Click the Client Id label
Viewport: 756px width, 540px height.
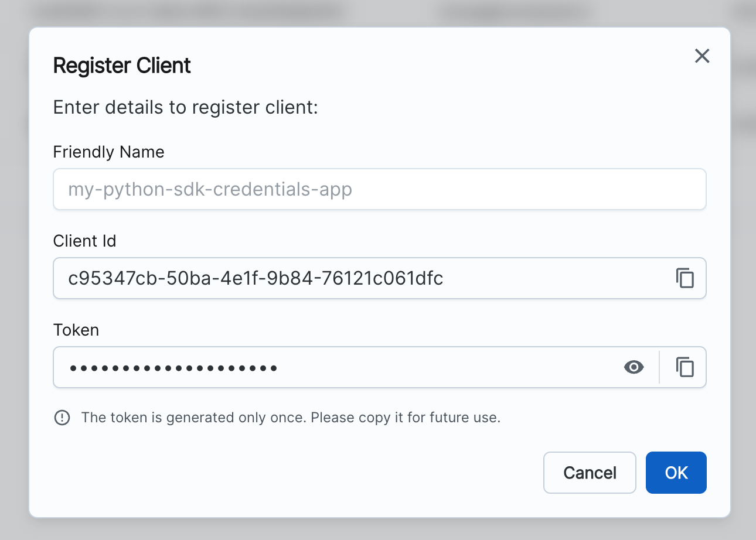point(84,241)
